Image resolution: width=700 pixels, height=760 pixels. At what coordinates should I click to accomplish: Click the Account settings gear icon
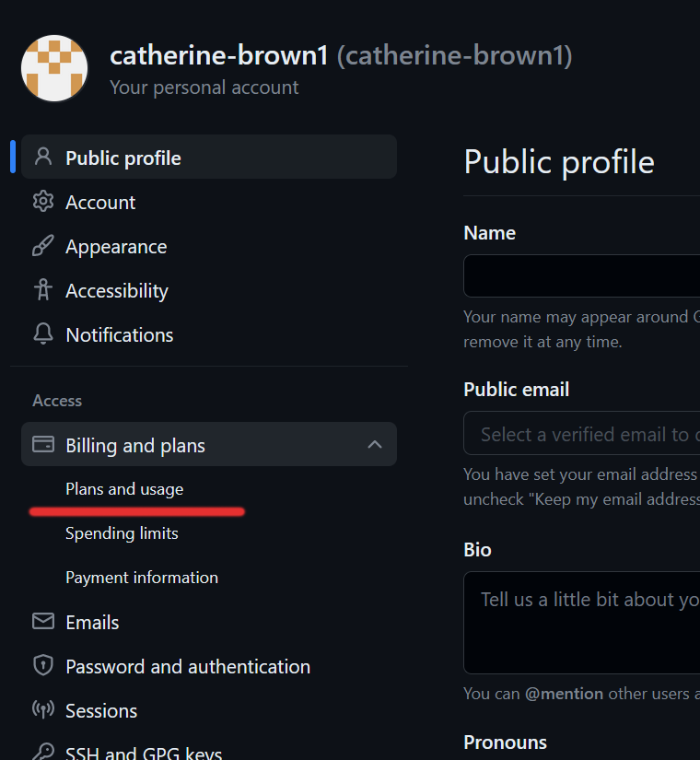pos(42,202)
